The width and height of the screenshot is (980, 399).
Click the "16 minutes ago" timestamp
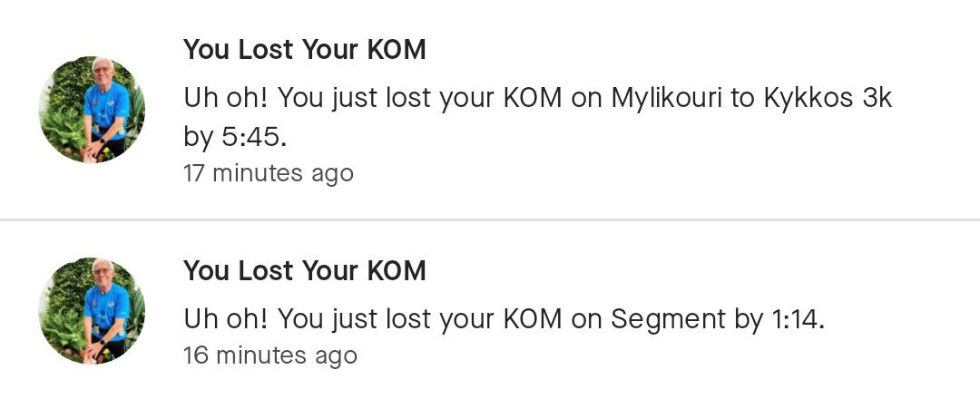tap(269, 355)
